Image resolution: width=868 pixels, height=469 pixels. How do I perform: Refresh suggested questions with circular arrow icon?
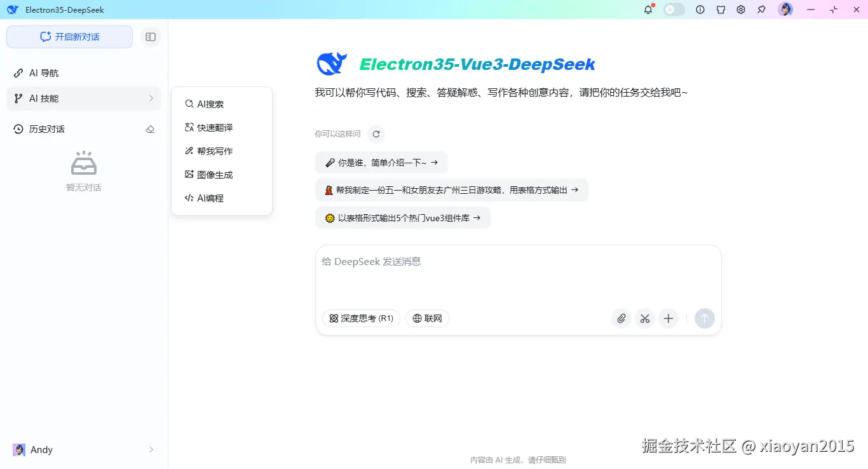[x=376, y=134]
